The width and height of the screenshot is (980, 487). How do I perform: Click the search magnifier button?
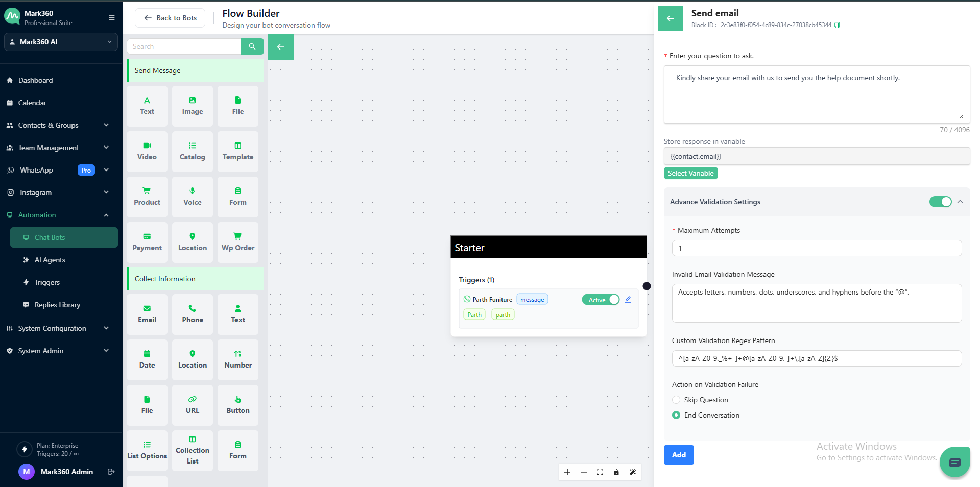pyautogui.click(x=252, y=46)
